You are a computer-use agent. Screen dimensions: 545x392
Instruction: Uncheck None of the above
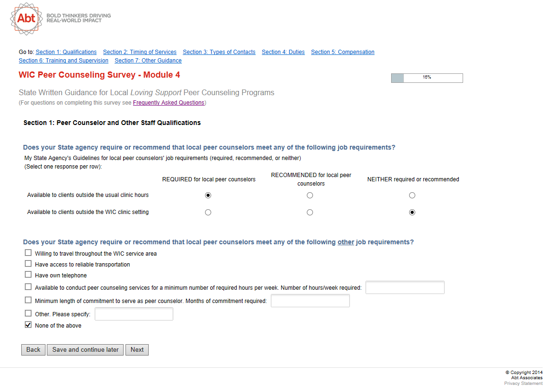click(28, 325)
